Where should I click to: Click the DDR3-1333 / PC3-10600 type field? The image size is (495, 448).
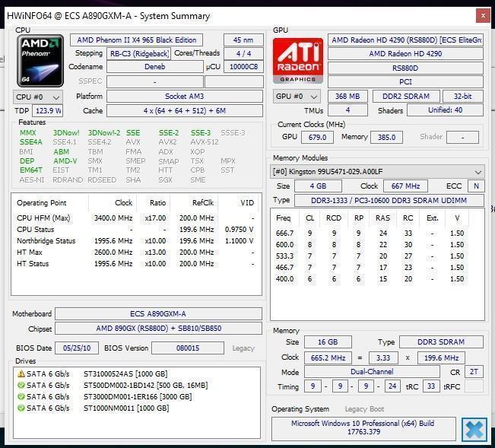pos(389,201)
